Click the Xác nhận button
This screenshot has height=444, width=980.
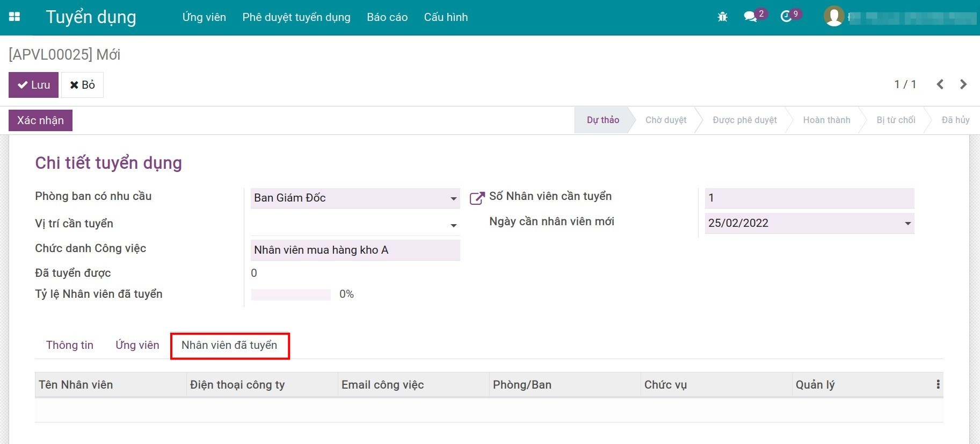(40, 120)
